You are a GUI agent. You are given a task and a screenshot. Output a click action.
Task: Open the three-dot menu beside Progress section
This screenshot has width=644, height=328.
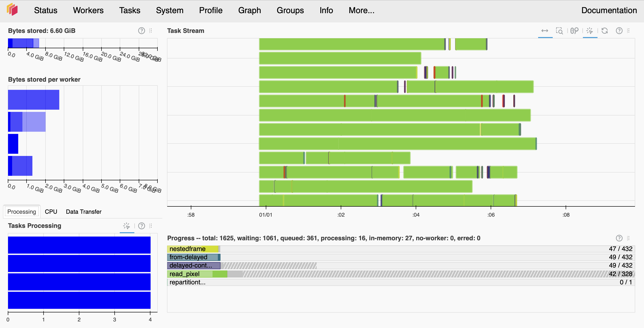629,238
